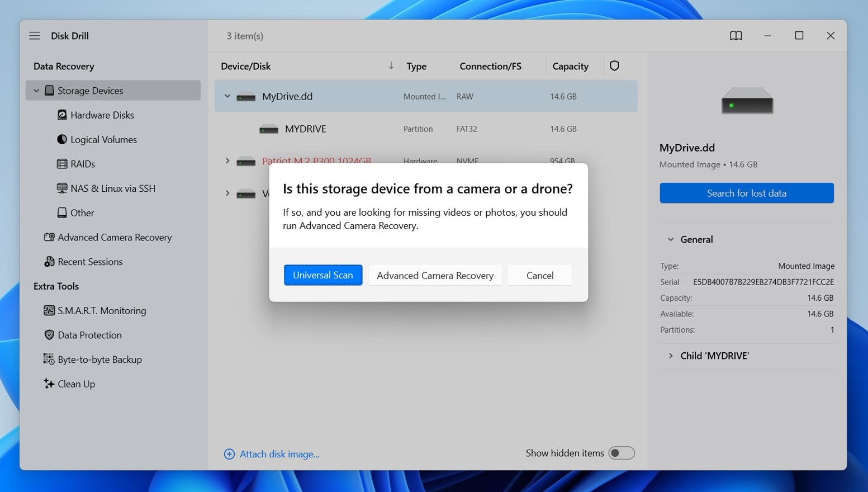
Task: Select Hardware Disks in sidebar
Action: point(102,115)
